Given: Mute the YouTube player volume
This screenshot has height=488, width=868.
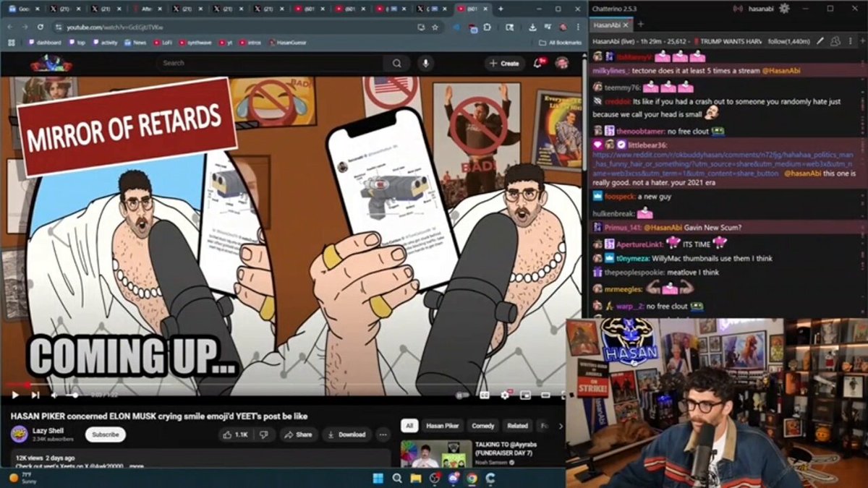Looking at the screenshot, I should (54, 395).
